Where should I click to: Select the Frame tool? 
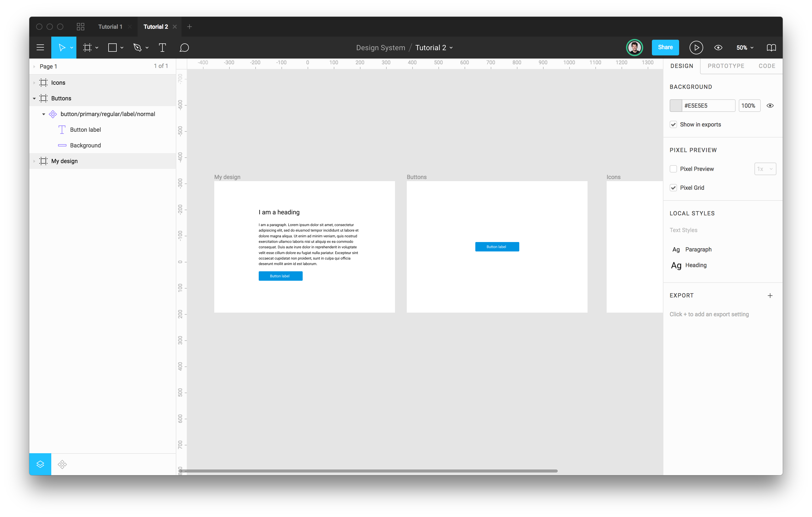pos(87,48)
